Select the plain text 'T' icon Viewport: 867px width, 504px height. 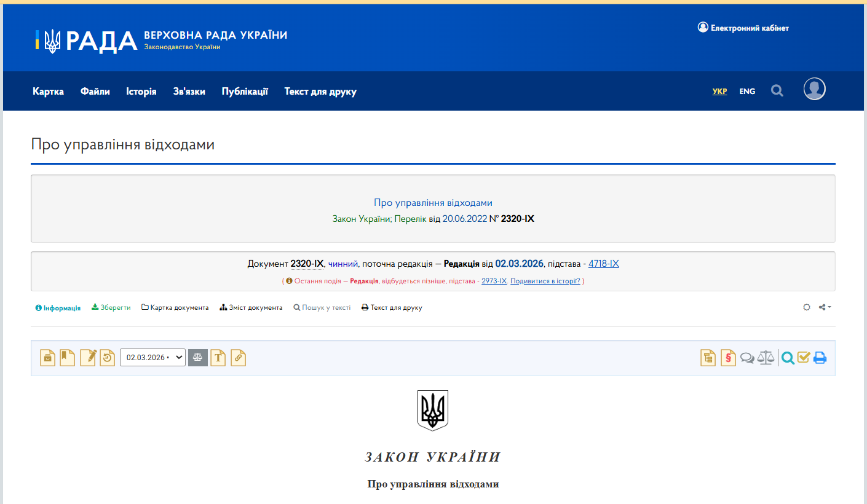[218, 357]
